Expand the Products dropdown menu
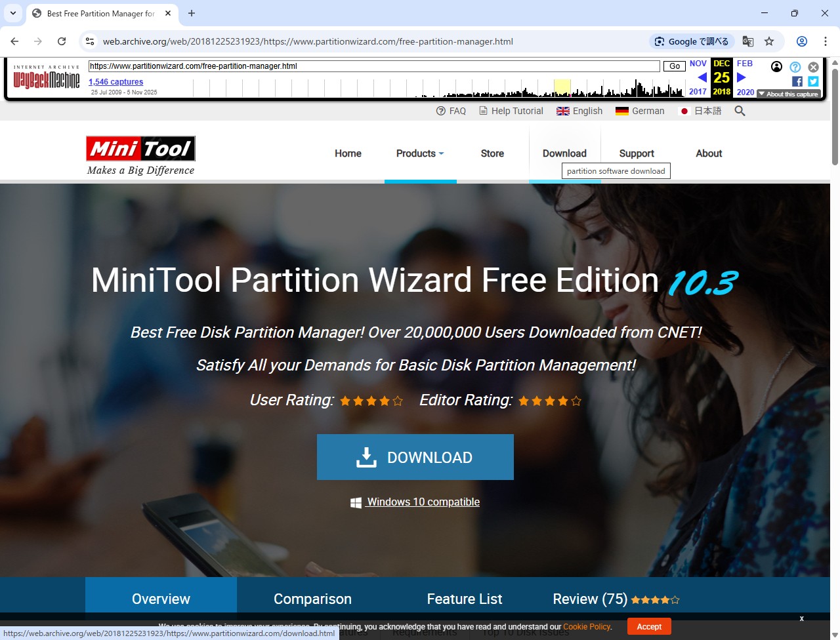Viewport: 840px width, 640px height. click(420, 153)
